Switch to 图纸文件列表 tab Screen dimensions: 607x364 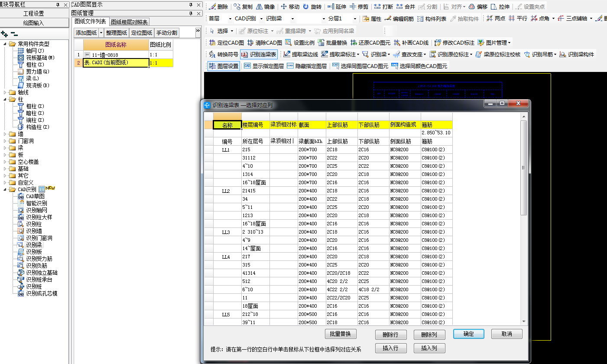[x=90, y=22]
